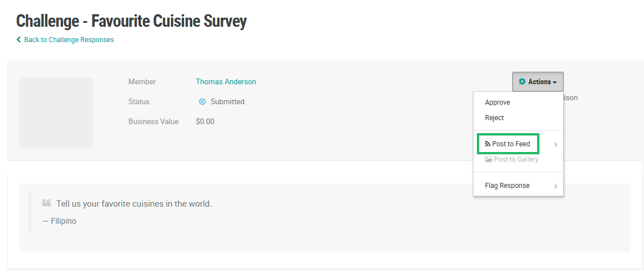Click the back chevron icon
Viewport: 644px width, 271px height.
[19, 40]
